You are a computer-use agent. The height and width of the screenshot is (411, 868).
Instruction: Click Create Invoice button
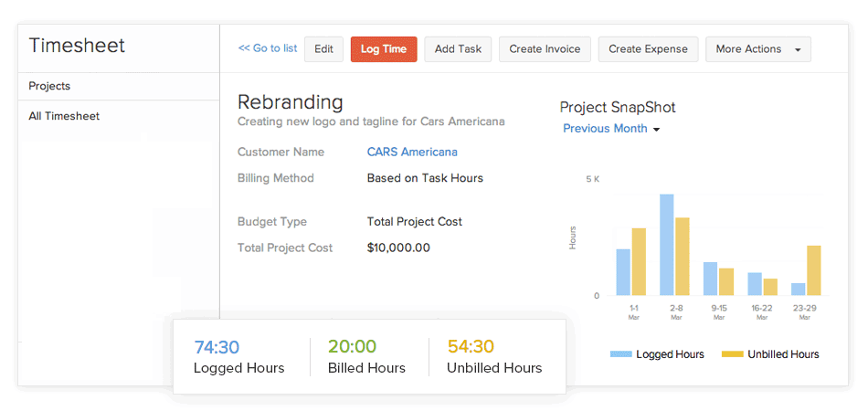click(x=545, y=49)
